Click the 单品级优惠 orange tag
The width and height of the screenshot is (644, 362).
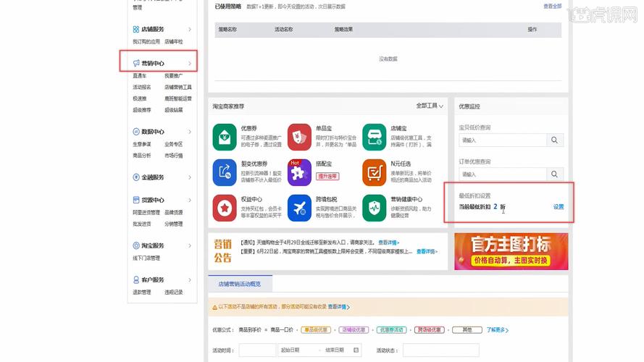tap(316, 330)
